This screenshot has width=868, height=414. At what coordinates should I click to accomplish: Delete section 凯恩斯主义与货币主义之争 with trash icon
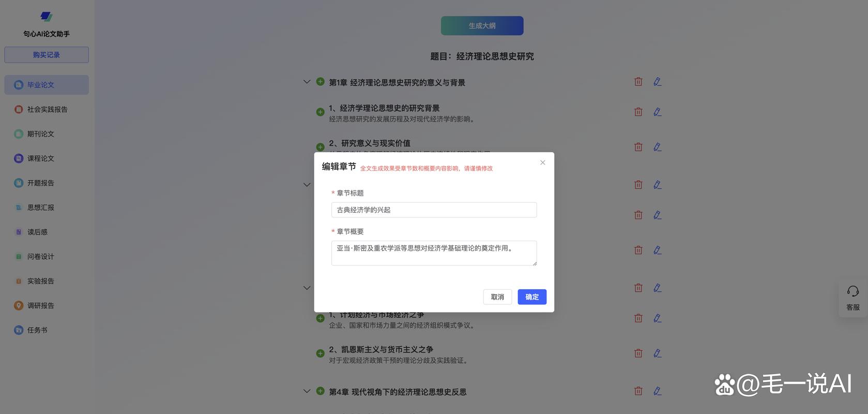(x=638, y=353)
